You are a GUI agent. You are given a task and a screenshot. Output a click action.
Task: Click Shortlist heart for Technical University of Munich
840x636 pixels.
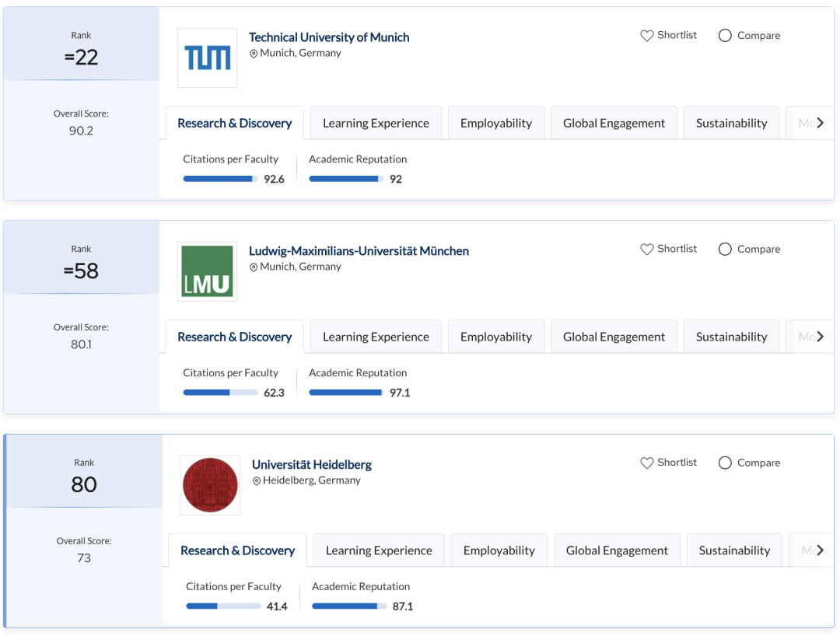646,36
